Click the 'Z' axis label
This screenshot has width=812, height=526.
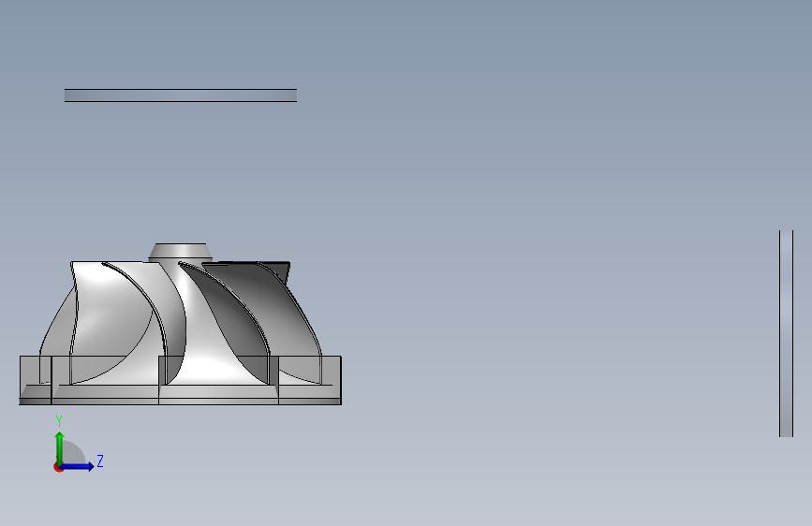pyautogui.click(x=100, y=460)
